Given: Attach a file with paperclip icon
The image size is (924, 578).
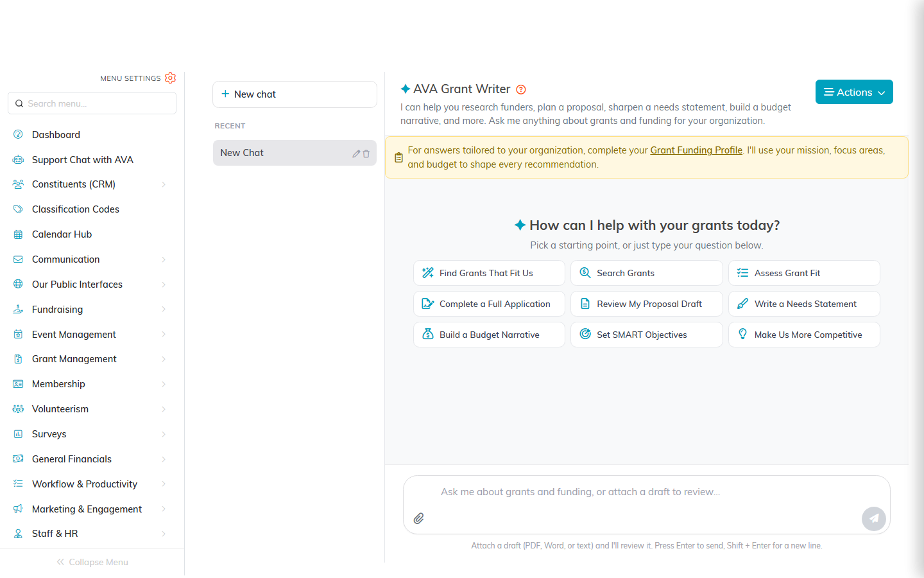Looking at the screenshot, I should click(418, 518).
